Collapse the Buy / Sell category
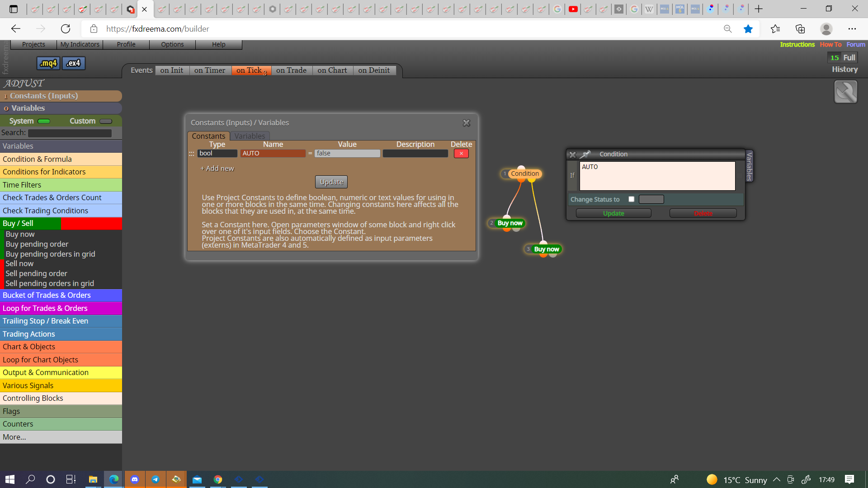Screen dimensions: 868x488 (x=61, y=223)
